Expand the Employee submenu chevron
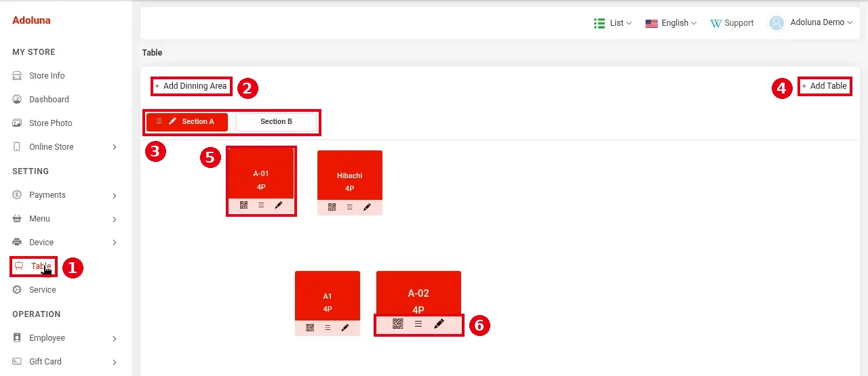868x376 pixels. click(115, 338)
